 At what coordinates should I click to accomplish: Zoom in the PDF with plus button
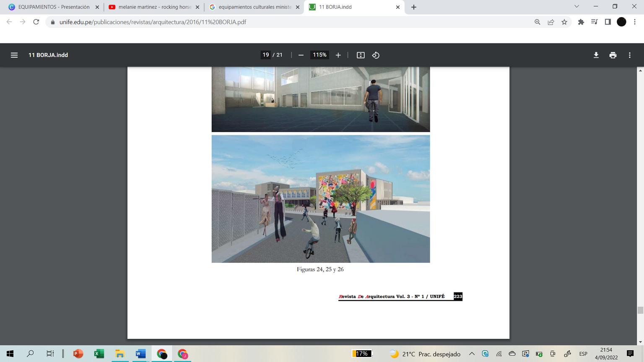(338, 55)
